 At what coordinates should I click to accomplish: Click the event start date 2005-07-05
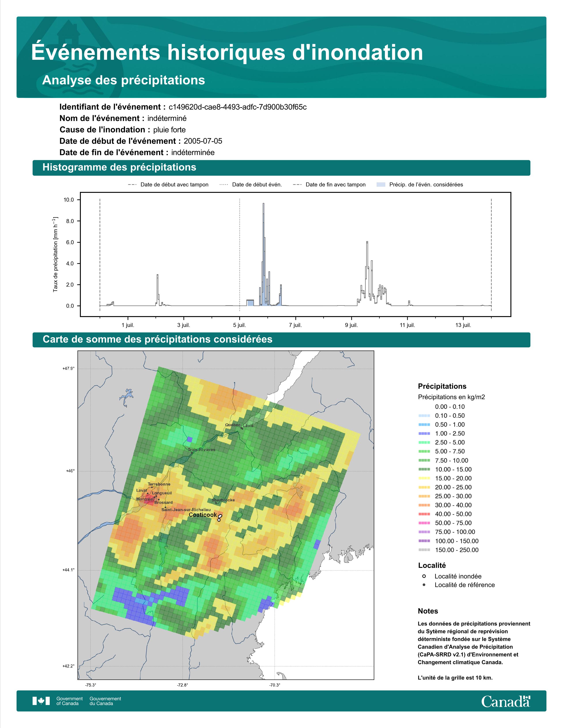tap(203, 141)
